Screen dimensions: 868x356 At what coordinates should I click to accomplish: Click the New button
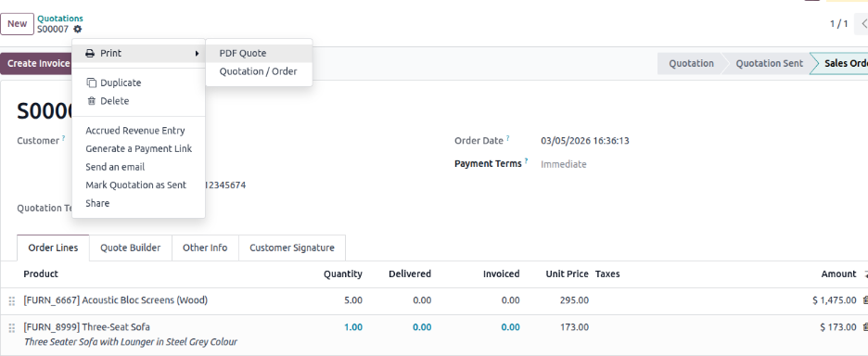tap(18, 24)
